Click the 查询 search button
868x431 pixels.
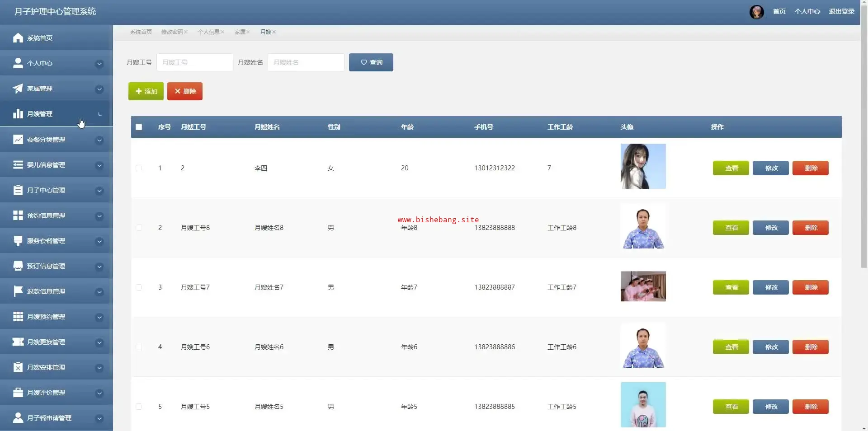pyautogui.click(x=371, y=62)
